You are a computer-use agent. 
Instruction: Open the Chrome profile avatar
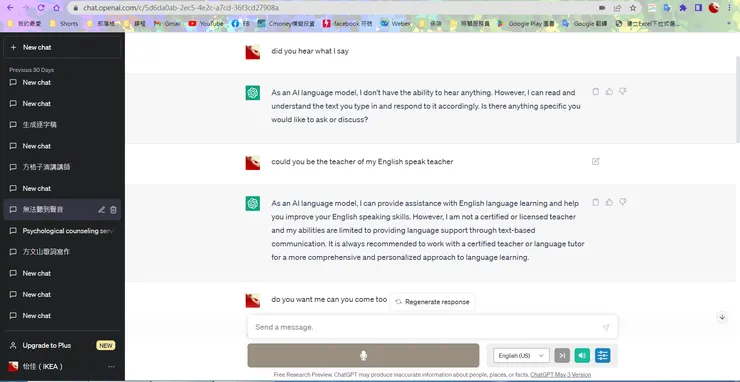[x=714, y=8]
